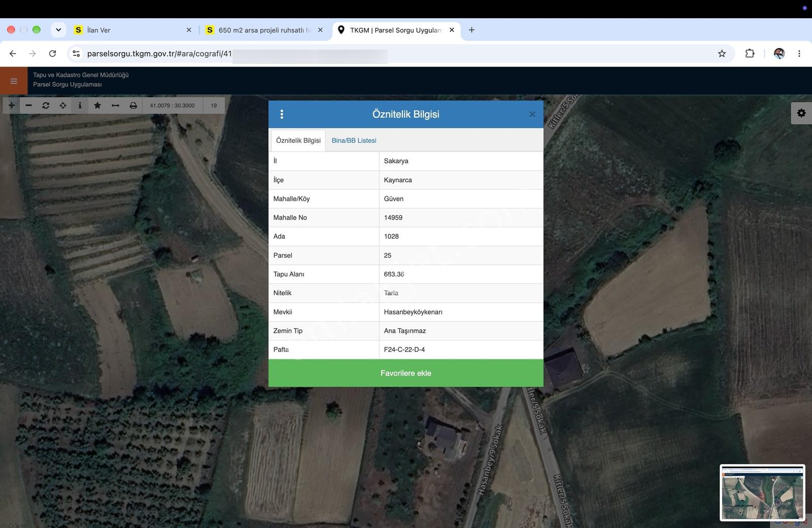The height and width of the screenshot is (528, 812).
Task: Open the browser profile avatar
Action: pyautogui.click(x=779, y=53)
